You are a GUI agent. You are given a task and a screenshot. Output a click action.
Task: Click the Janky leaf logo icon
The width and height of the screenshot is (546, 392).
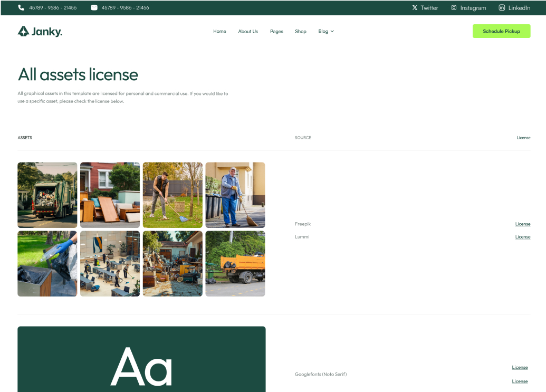pos(23,31)
